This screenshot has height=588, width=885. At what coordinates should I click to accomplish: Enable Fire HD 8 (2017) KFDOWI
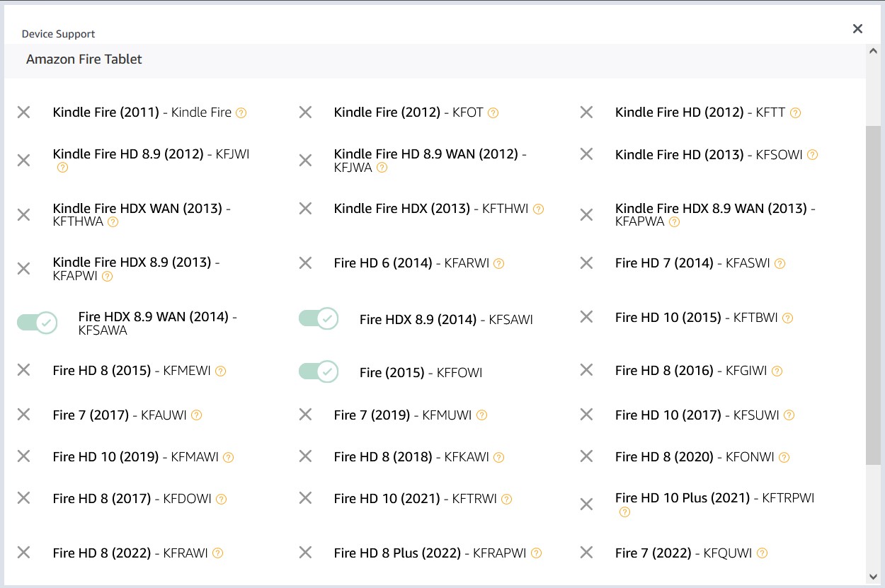pos(23,497)
